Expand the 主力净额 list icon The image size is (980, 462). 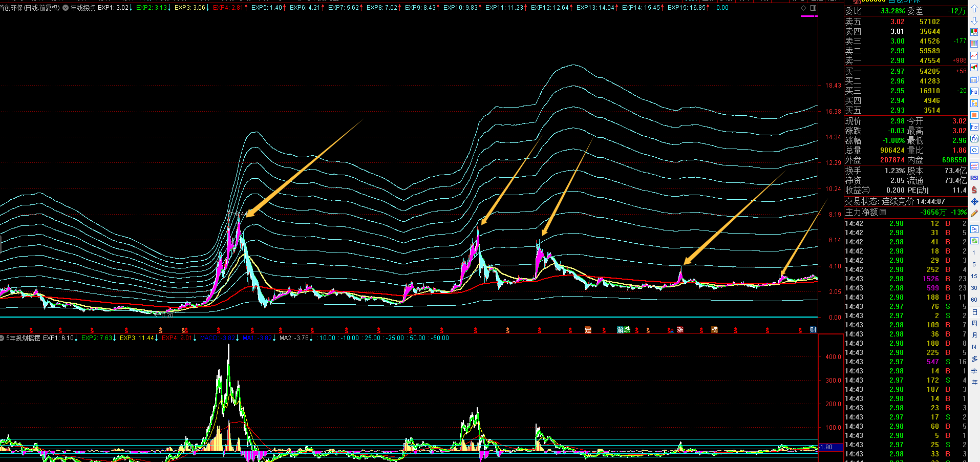[x=883, y=212]
